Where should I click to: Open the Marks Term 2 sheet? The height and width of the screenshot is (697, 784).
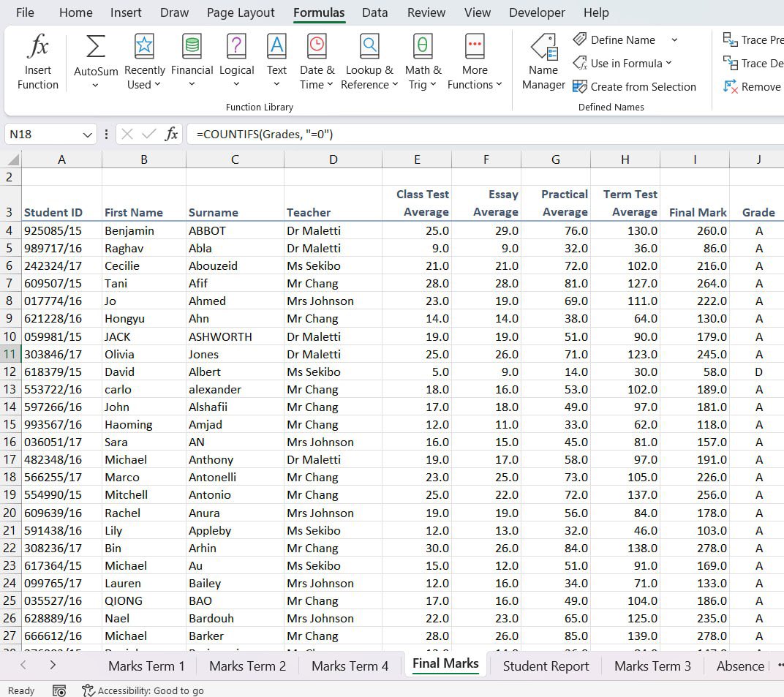click(247, 666)
